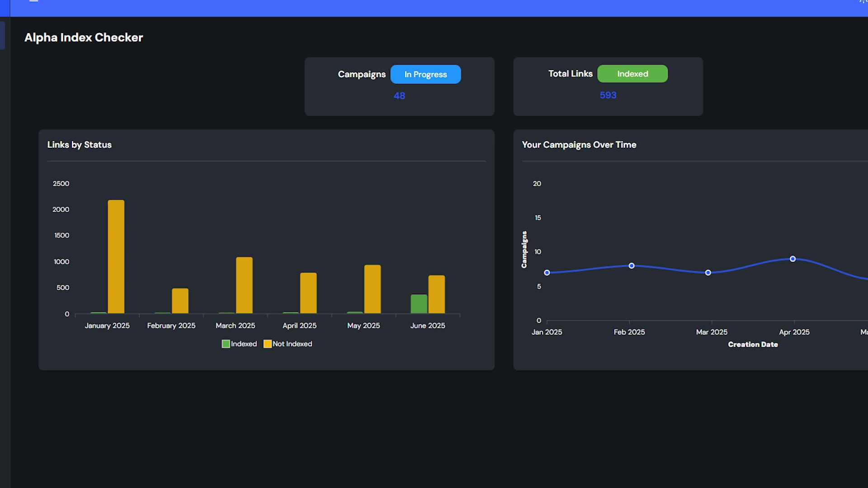Click the January 2025 axis label
The image size is (868, 488).
pos(107,325)
